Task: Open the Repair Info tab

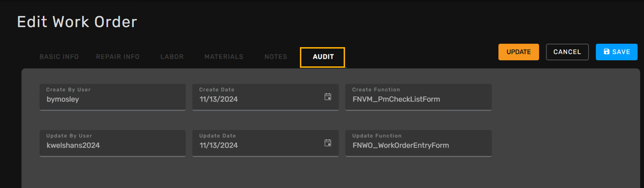Action: 118,57
